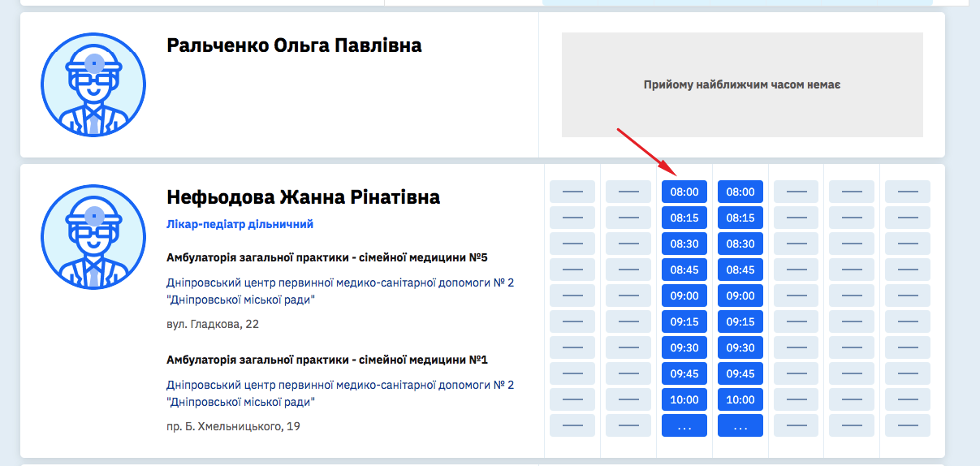Open Нефьодова Жанна Рінатівна's profile name
Image resolution: width=980 pixels, height=466 pixels.
pos(303,197)
